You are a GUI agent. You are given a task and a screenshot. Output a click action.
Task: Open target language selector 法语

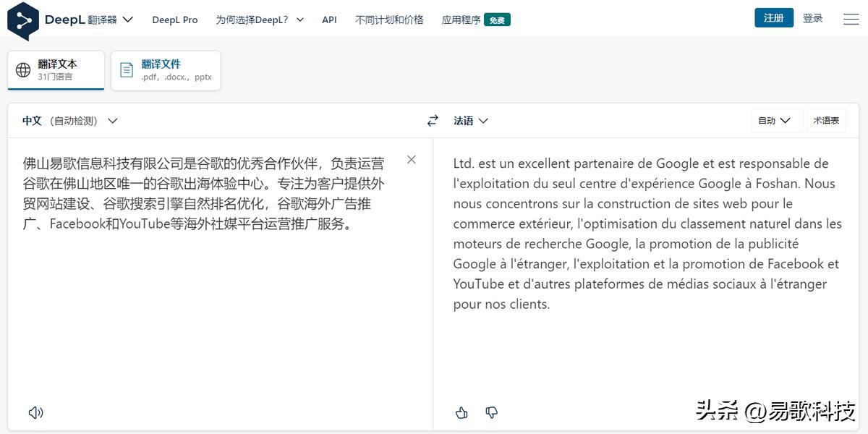(471, 121)
